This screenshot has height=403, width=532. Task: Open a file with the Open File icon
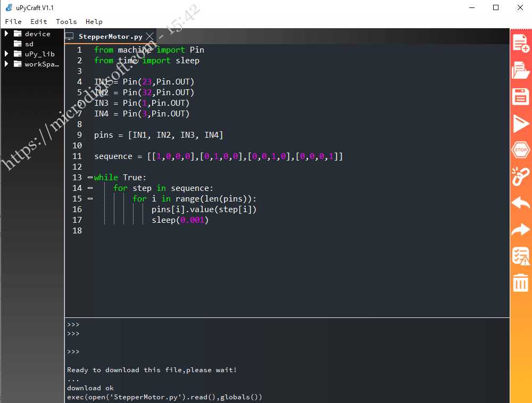[x=521, y=70]
